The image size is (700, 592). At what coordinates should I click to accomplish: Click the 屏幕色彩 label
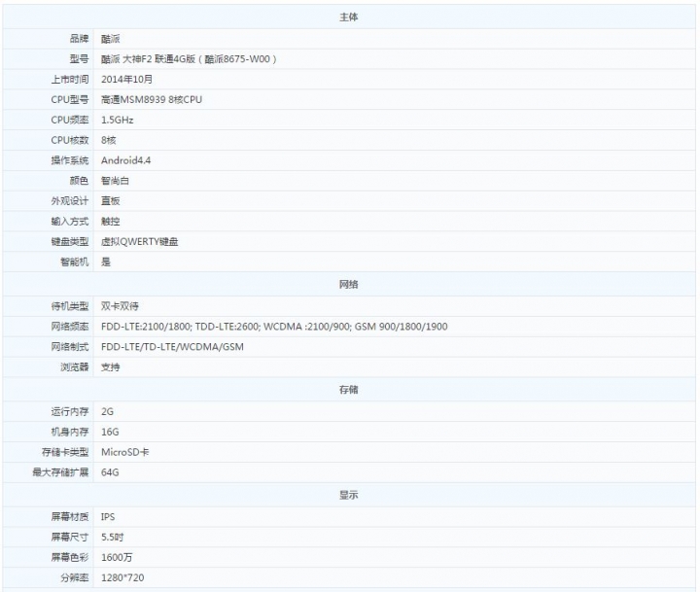pyautogui.click(x=70, y=558)
